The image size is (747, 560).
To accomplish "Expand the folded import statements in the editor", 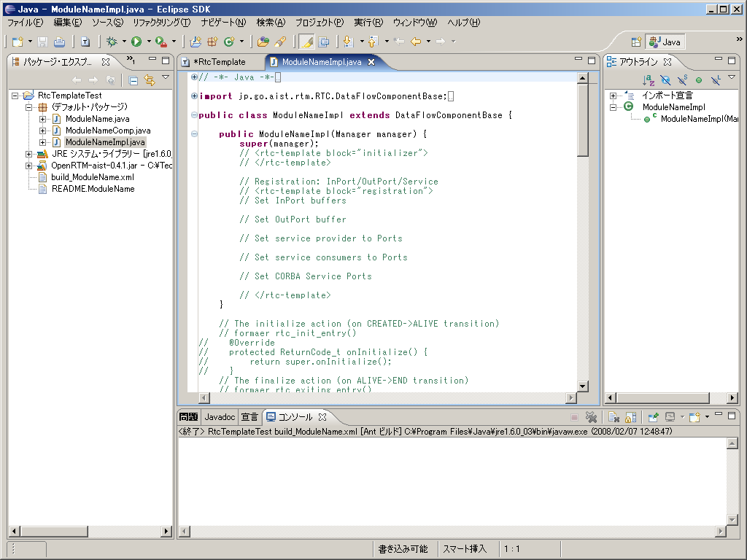I will coord(194,96).
